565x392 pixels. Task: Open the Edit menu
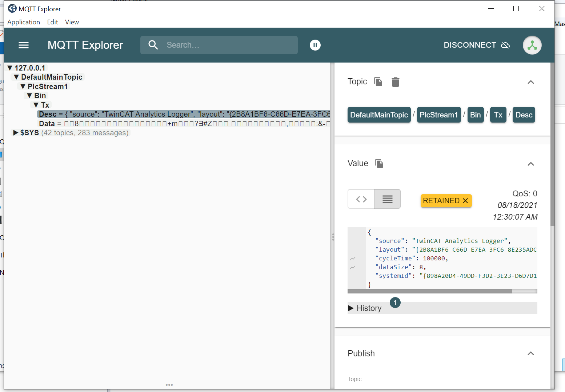pyautogui.click(x=53, y=22)
